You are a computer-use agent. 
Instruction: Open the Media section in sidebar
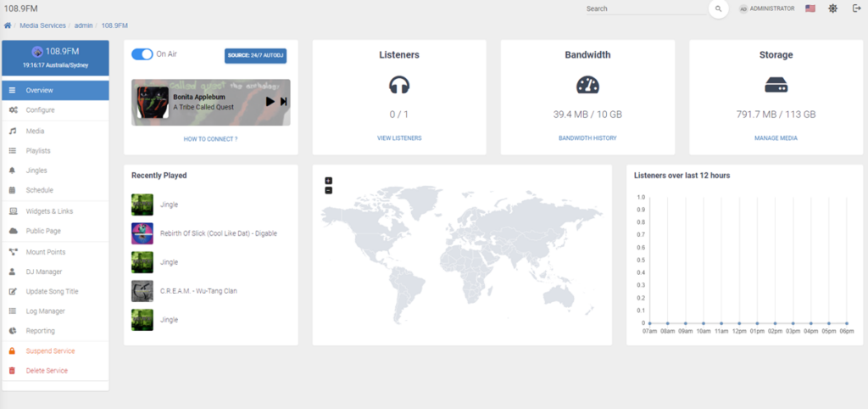35,131
